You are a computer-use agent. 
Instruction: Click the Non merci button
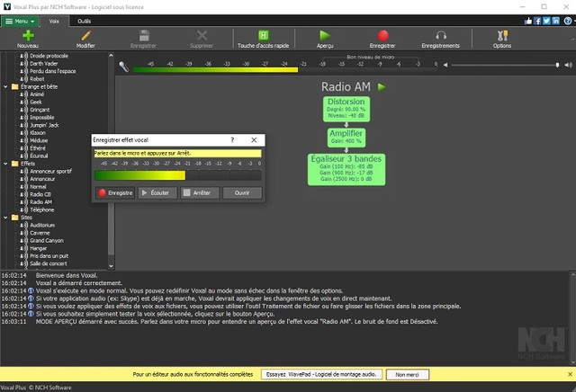pyautogui.click(x=407, y=374)
